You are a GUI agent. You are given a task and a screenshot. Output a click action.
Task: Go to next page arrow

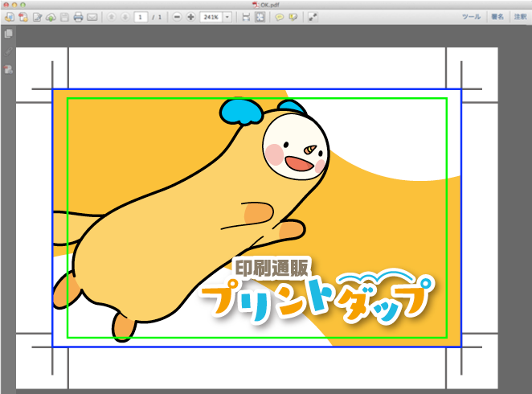coord(125,17)
